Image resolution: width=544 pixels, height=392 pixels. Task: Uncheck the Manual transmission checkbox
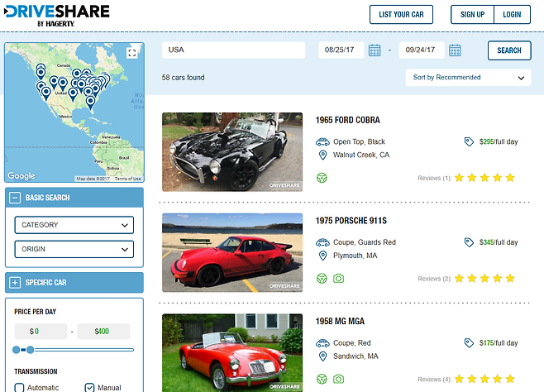(90, 387)
